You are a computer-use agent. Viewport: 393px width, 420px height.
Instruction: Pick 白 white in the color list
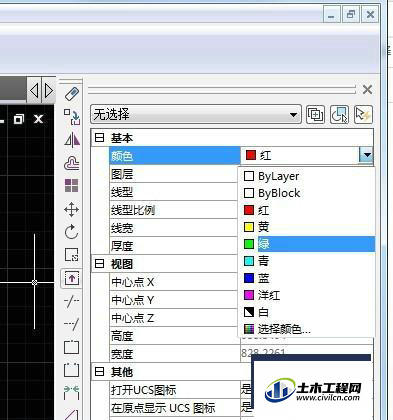pyautogui.click(x=307, y=312)
